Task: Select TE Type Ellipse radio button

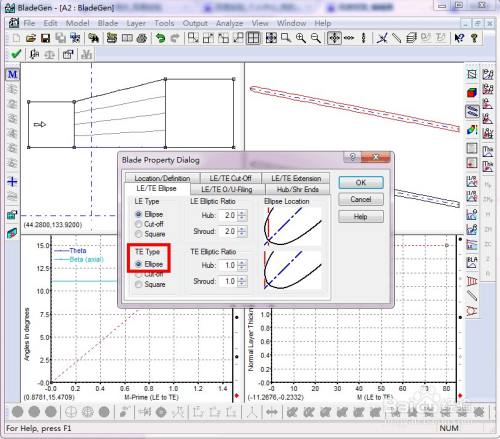Action: (x=138, y=264)
